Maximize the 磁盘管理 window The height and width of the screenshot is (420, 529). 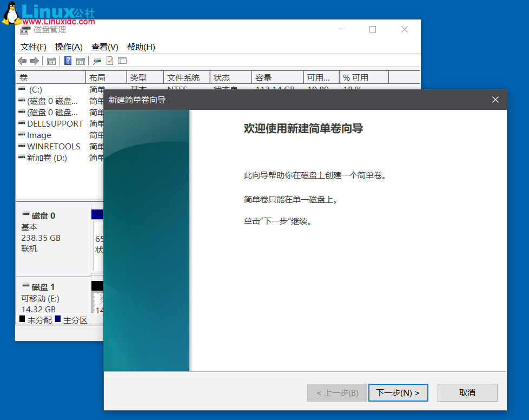click(373, 29)
